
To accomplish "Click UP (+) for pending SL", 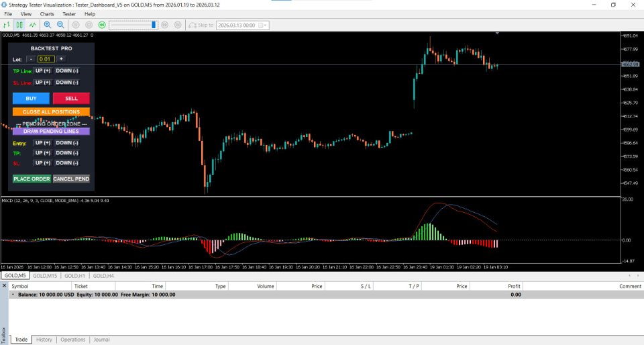I will [43, 163].
